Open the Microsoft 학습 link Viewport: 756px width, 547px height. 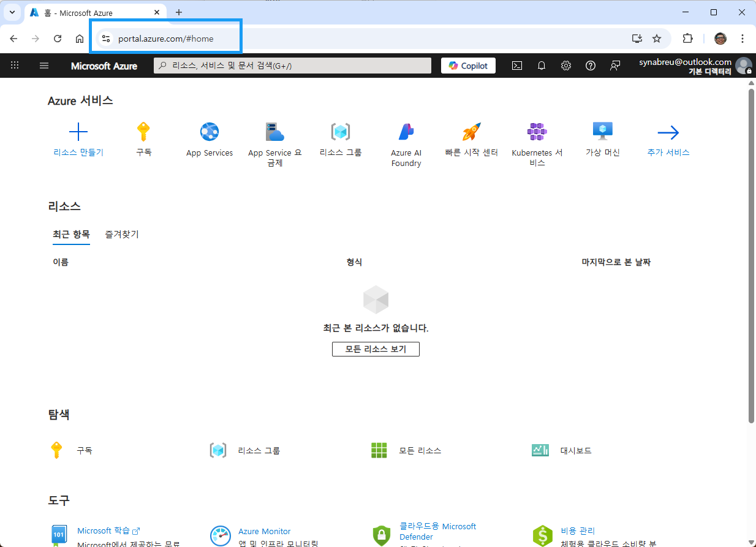108,530
